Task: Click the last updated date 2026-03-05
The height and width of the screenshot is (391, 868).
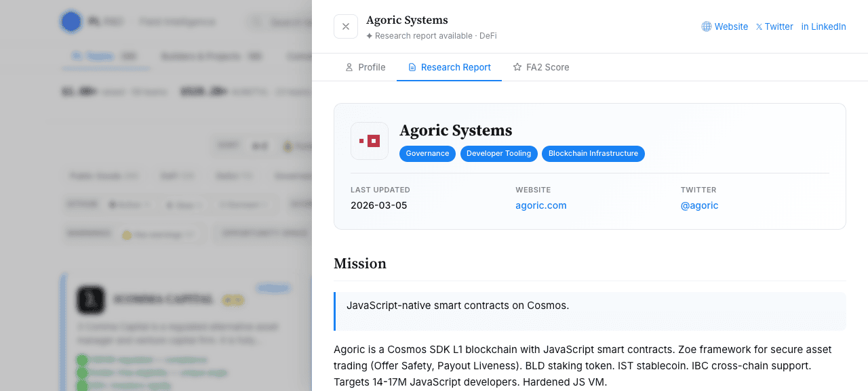Action: [379, 205]
